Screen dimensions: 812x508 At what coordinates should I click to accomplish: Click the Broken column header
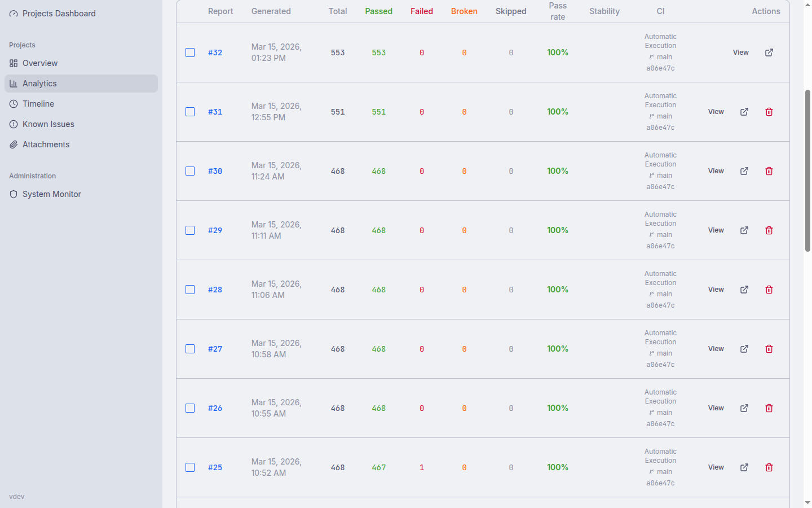(464, 11)
